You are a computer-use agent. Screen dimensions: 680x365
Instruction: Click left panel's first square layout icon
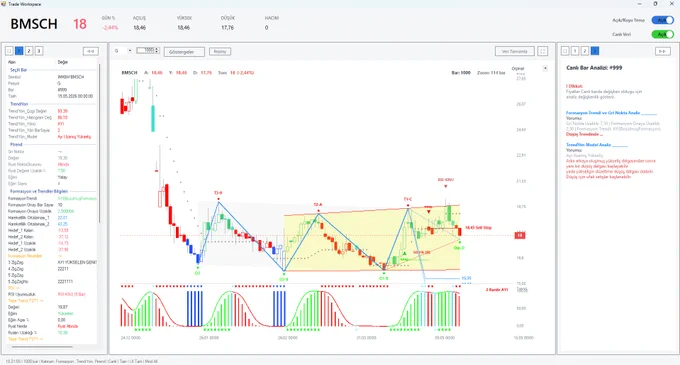click(x=9, y=51)
